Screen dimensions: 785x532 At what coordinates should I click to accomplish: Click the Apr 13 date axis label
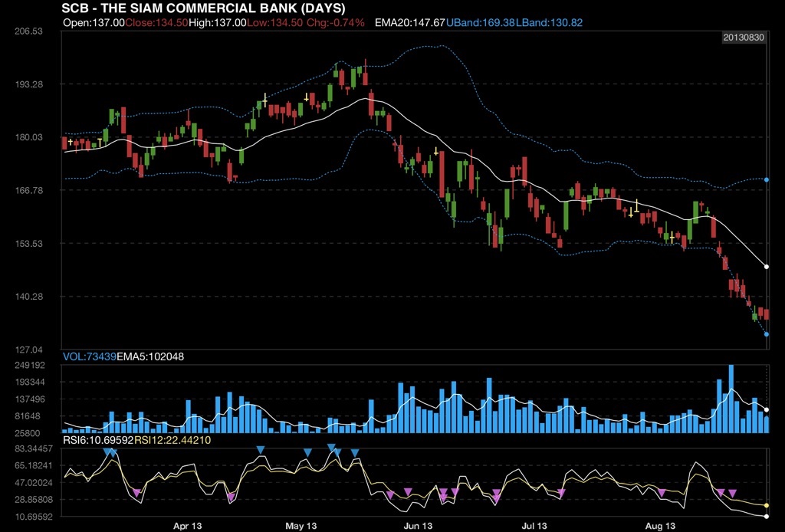tap(187, 526)
